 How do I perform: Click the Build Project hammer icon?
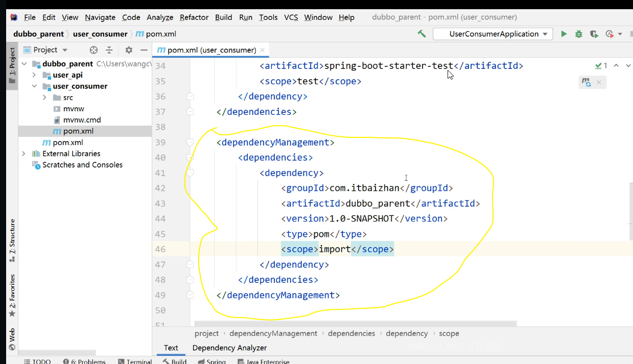[x=421, y=34]
